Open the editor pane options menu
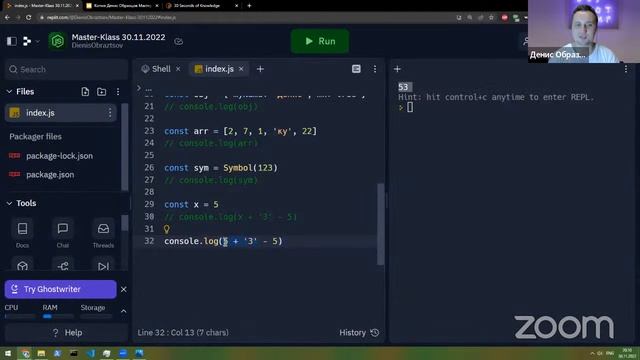 point(375,69)
